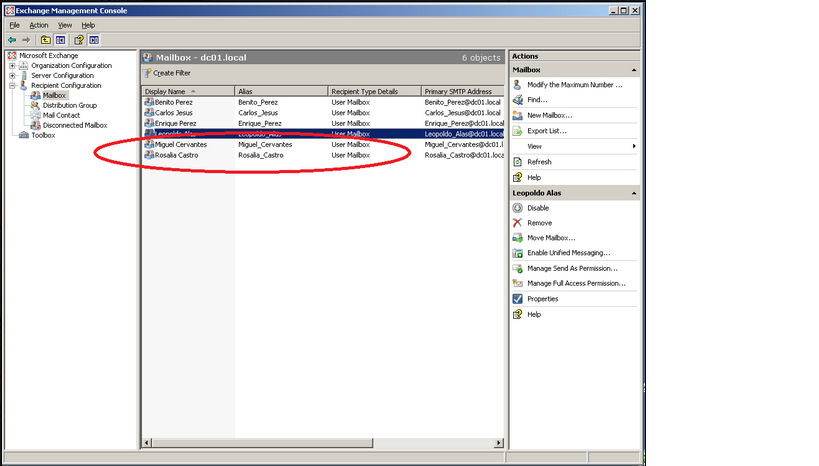Open the Help menu in menu bar
The width and height of the screenshot is (819, 466).
tap(88, 25)
